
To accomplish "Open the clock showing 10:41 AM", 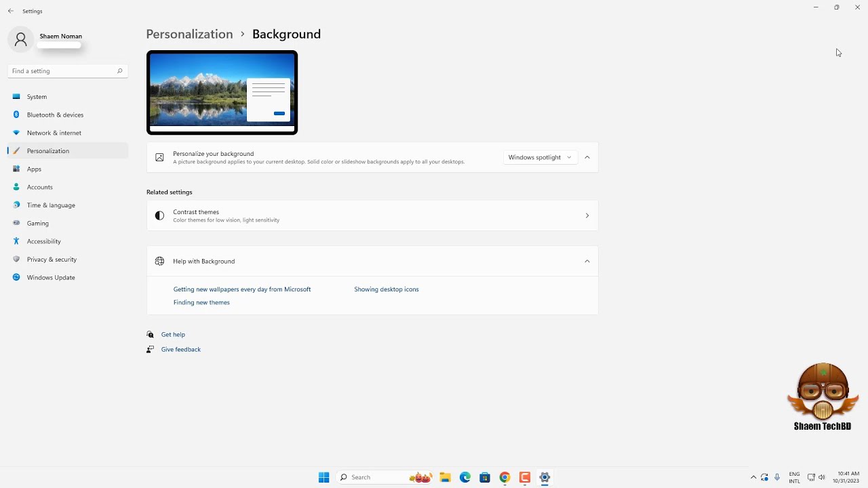I will (847, 477).
